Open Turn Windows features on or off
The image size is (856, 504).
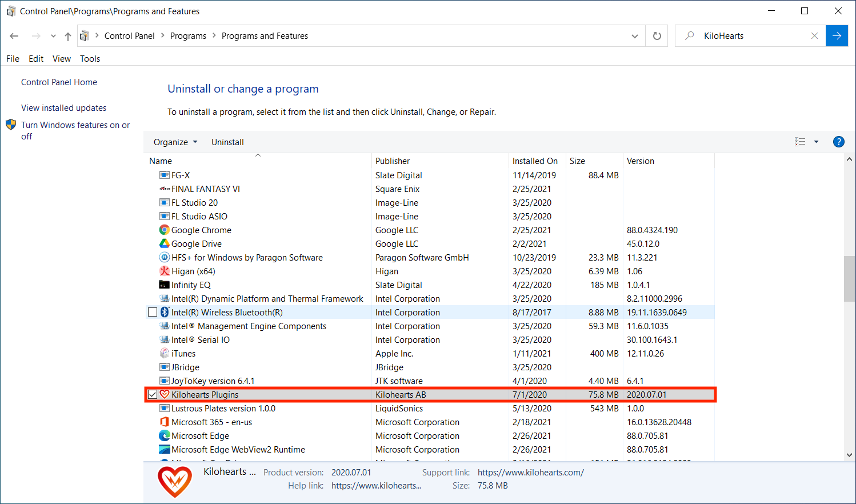click(x=75, y=130)
